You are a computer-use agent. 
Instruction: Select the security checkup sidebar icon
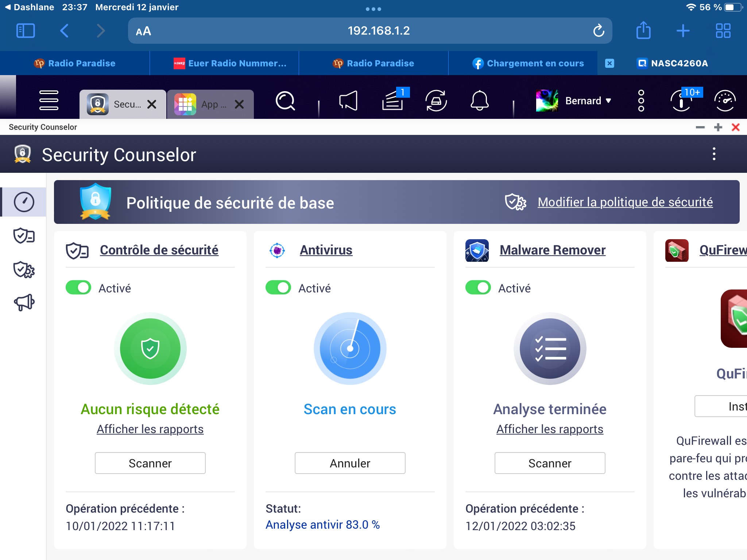(24, 236)
